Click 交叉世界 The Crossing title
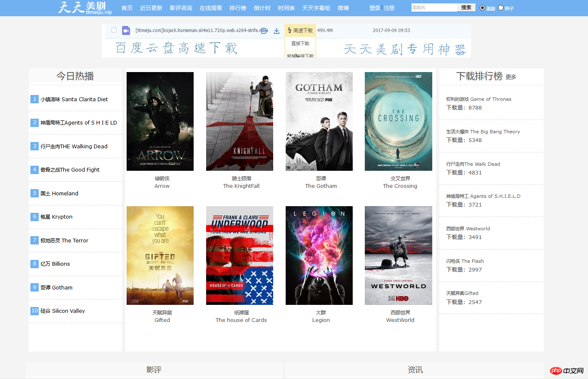 (x=400, y=182)
